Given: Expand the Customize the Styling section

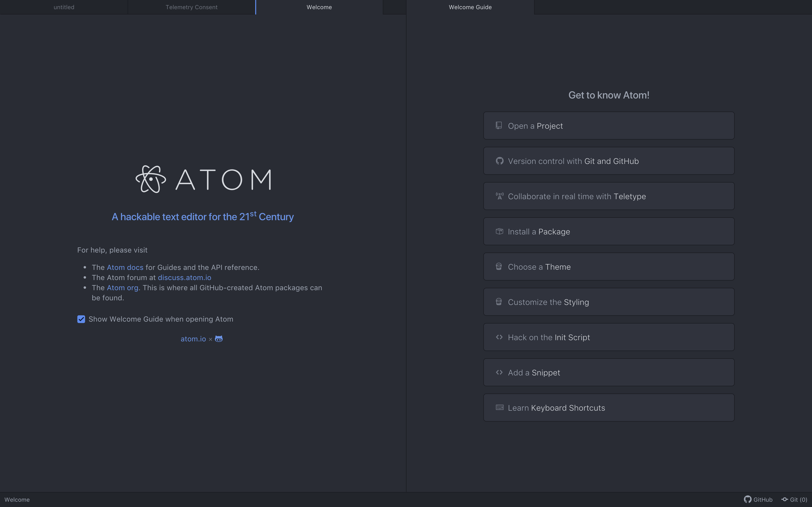Looking at the screenshot, I should 608,302.
